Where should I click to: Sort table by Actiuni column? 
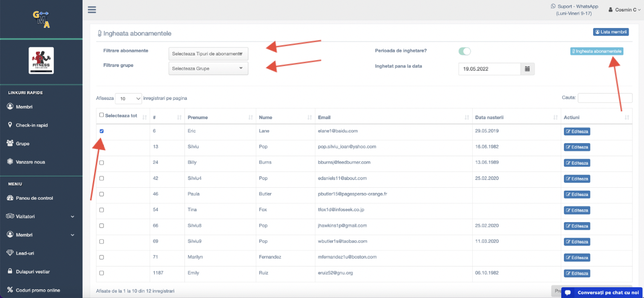point(597,118)
